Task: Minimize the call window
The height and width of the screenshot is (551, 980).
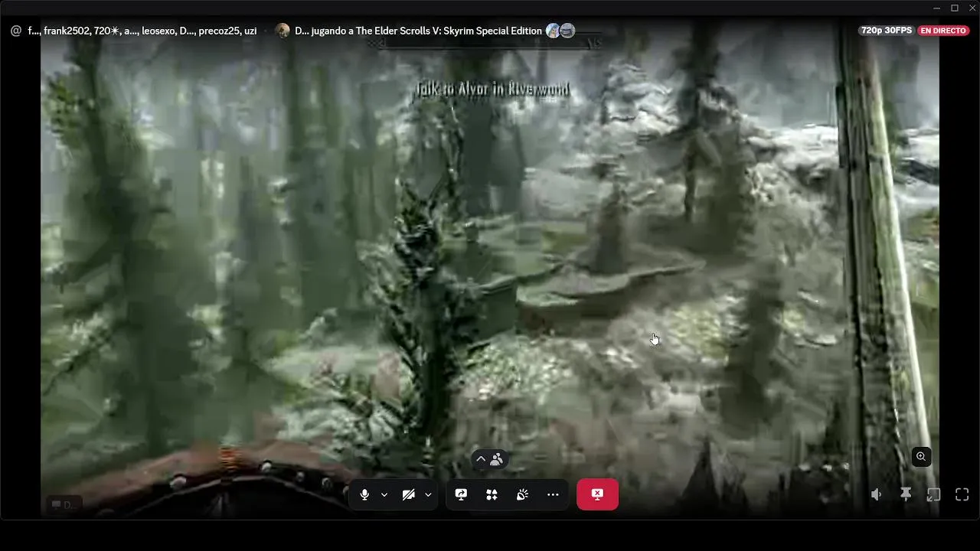Action: [936, 8]
